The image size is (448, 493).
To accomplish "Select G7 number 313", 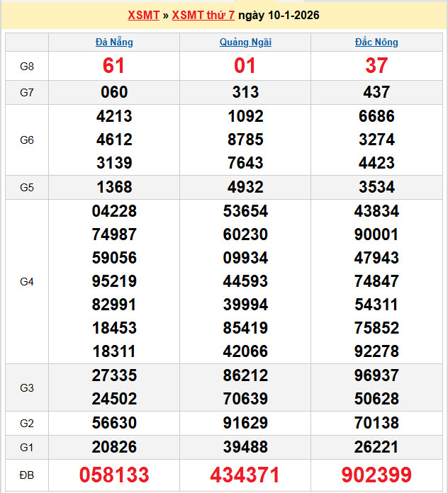I will coord(245,92).
